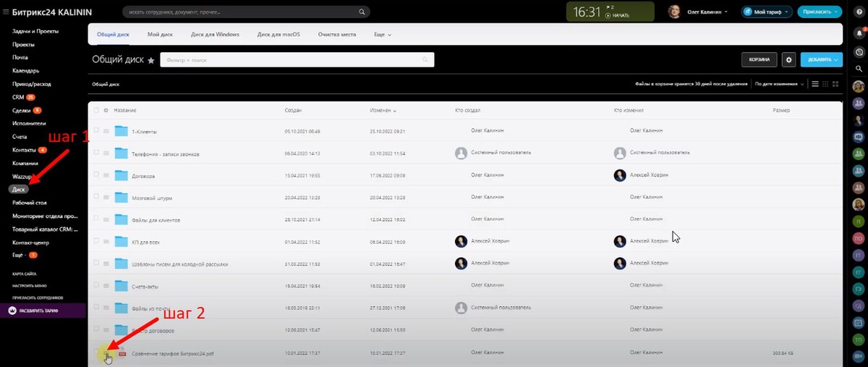Click Алексей Ховрин avatar in Договора row
868x367 pixels.
pos(620,175)
